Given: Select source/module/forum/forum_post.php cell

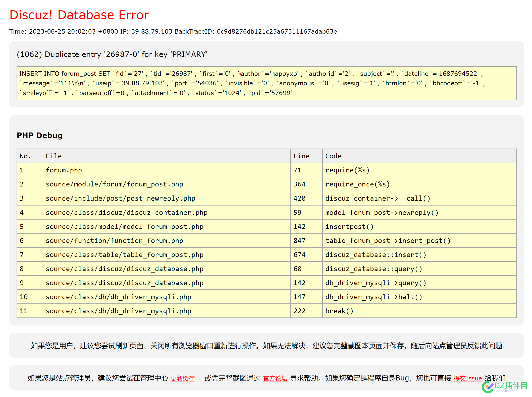Looking at the screenshot, I should [x=167, y=184].
